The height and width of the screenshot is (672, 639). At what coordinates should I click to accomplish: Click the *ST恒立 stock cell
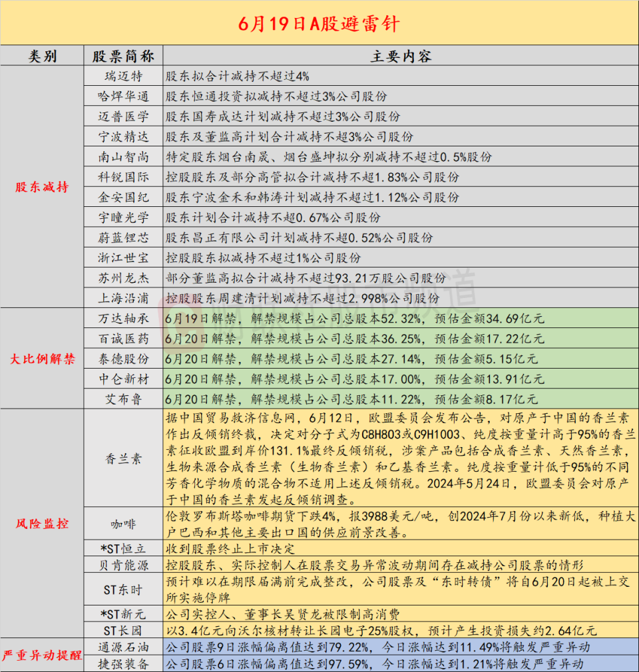124,548
